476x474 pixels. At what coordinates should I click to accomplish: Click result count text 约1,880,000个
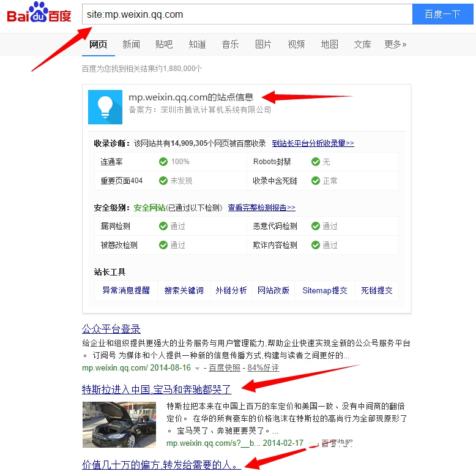point(179,69)
